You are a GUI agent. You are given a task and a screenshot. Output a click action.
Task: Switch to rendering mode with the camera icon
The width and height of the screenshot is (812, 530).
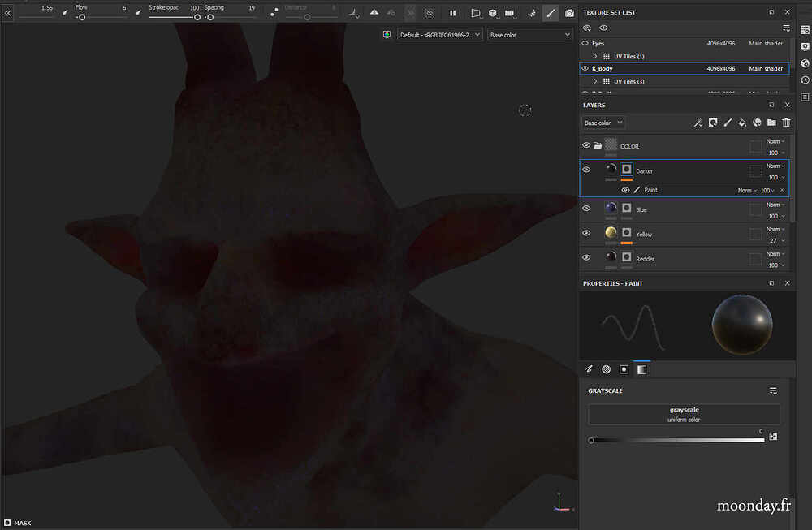[569, 13]
